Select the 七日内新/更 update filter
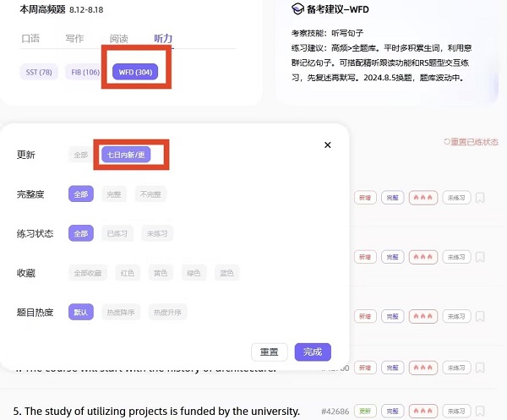 pos(126,155)
